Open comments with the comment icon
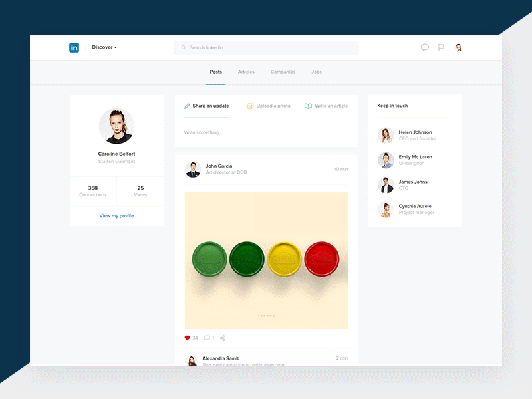 pyautogui.click(x=207, y=338)
